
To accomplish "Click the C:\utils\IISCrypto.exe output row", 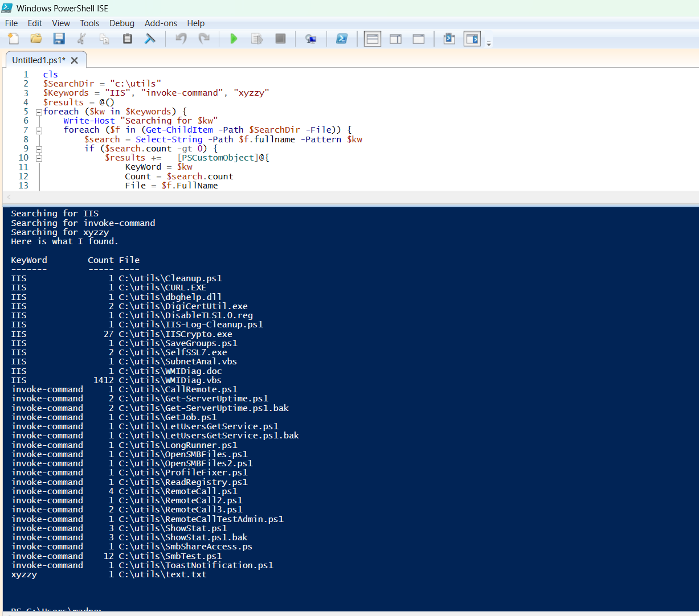I will (x=121, y=334).
